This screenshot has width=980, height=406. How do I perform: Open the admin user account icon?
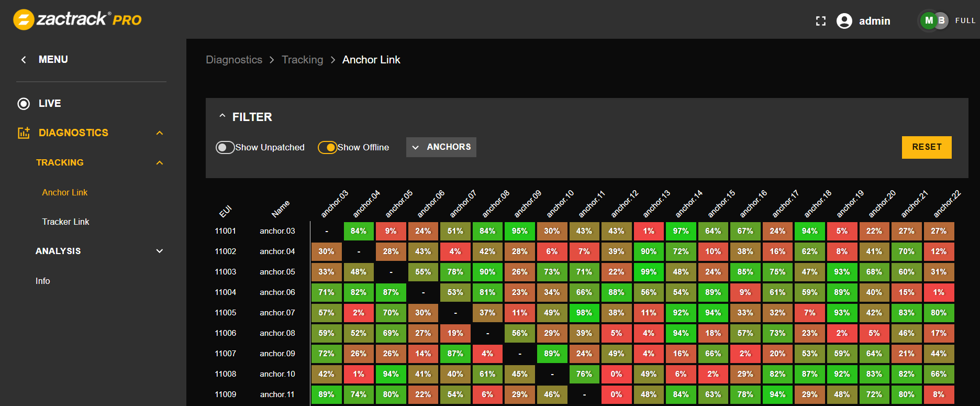pyautogui.click(x=844, y=21)
